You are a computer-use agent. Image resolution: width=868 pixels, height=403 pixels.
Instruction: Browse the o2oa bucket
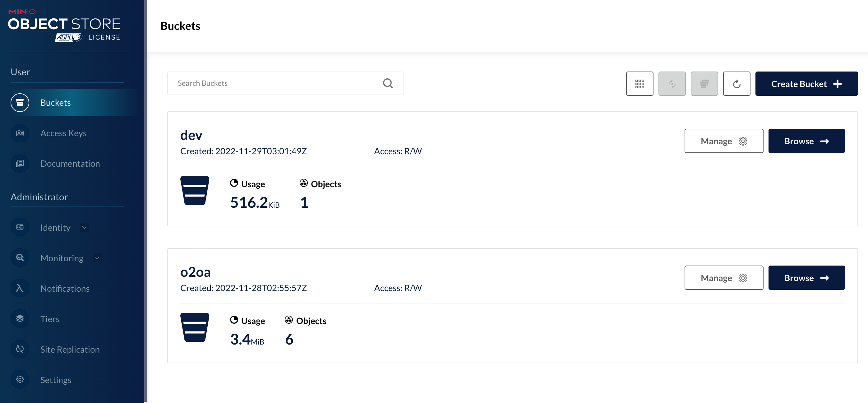point(806,278)
